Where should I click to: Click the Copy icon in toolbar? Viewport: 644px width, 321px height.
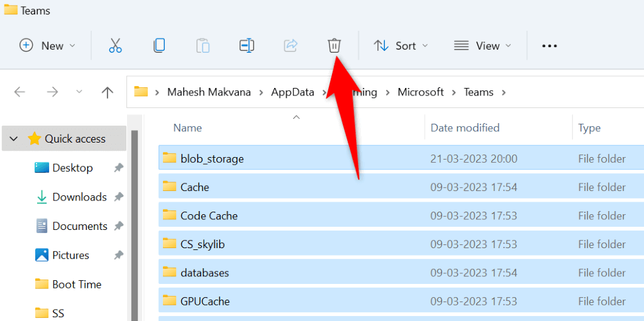pyautogui.click(x=159, y=45)
